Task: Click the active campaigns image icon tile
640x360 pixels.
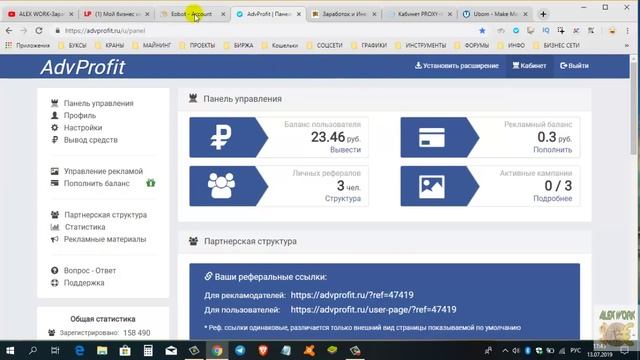Action: 439,186
